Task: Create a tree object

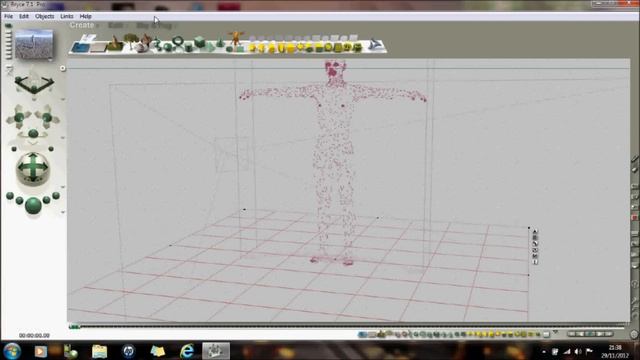Action: click(x=131, y=41)
